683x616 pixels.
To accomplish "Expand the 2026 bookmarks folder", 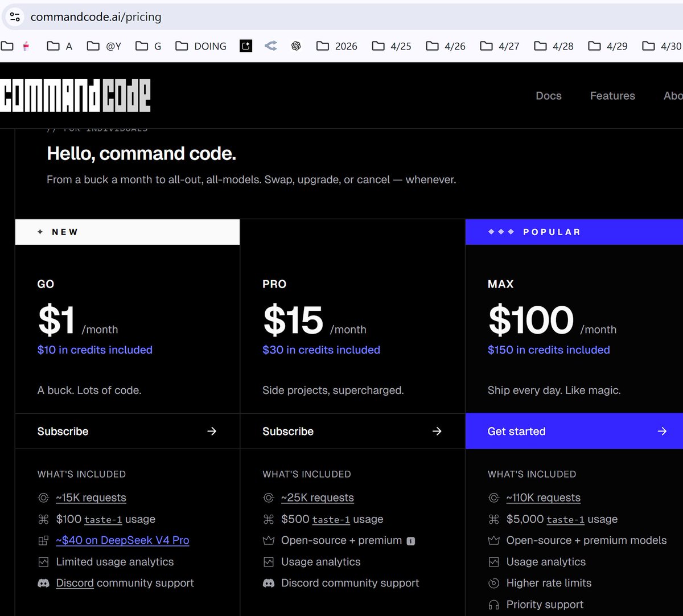I will [337, 46].
